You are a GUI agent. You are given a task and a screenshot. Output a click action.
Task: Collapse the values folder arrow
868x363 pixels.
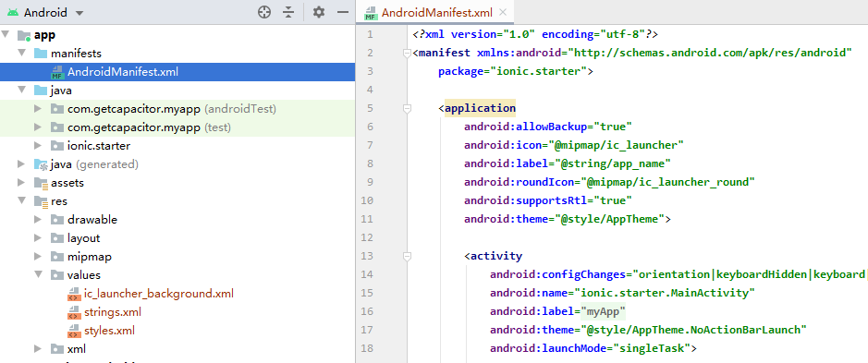click(x=38, y=274)
